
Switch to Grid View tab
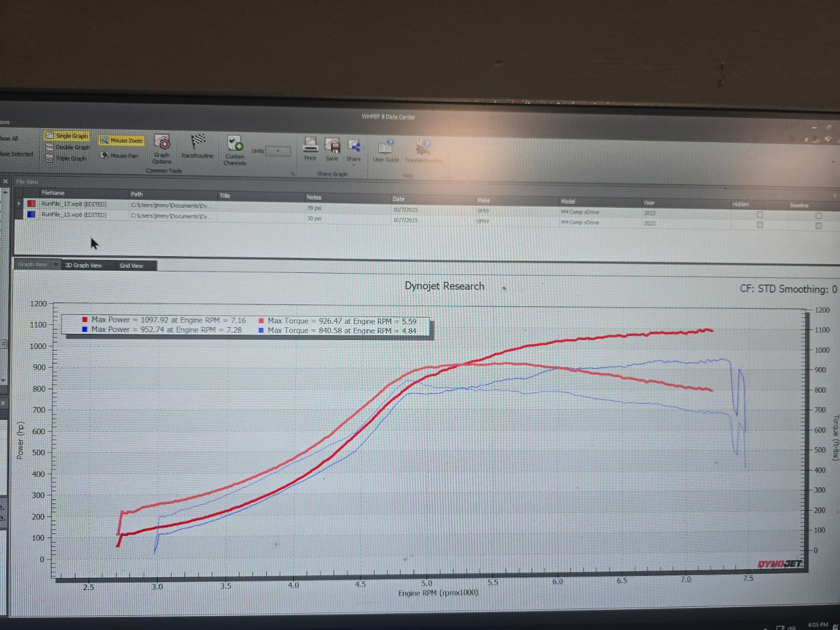point(131,266)
